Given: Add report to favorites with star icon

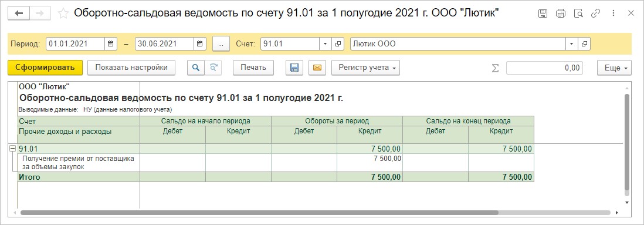Looking at the screenshot, I should click(63, 14).
